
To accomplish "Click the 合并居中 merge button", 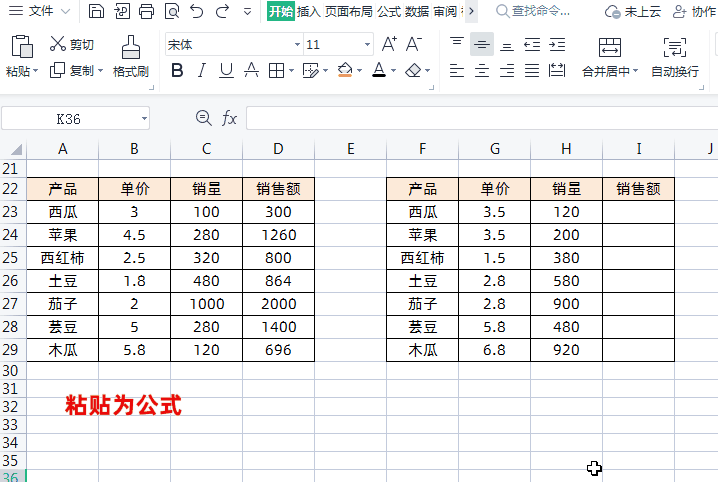I will point(609,57).
